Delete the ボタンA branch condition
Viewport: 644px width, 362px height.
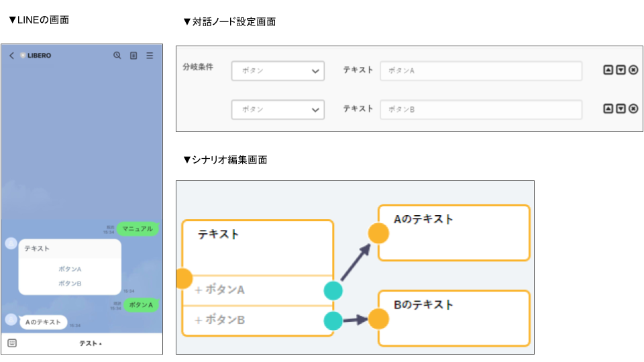[x=633, y=70]
